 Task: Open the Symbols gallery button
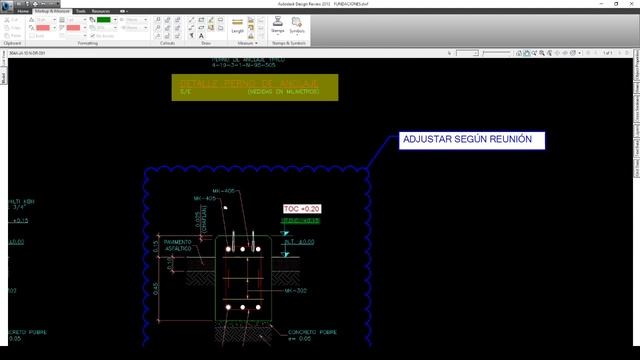297,25
